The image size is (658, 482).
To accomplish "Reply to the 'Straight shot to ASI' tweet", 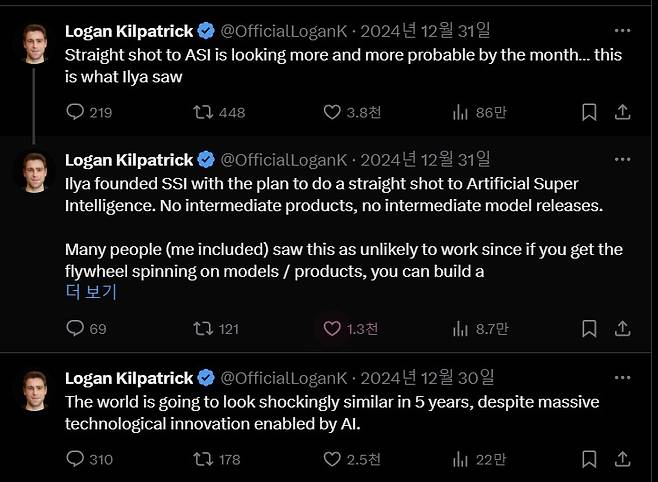I will click(x=75, y=112).
